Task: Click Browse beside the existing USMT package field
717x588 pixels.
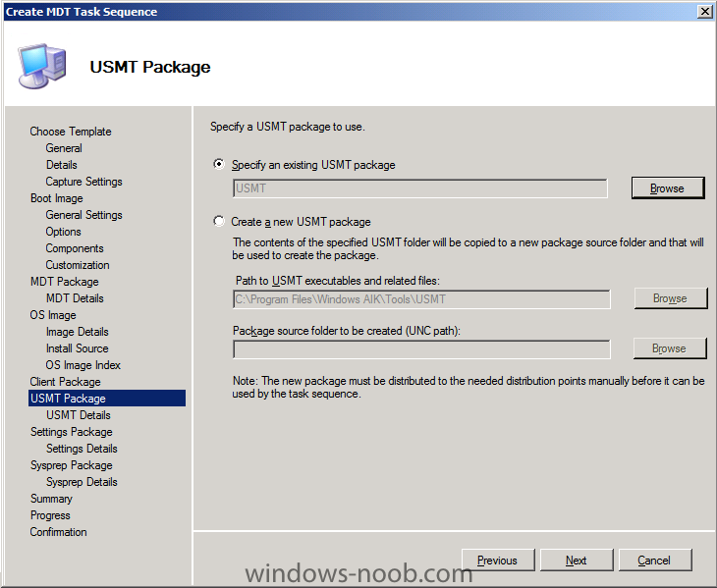Action: coord(668,187)
